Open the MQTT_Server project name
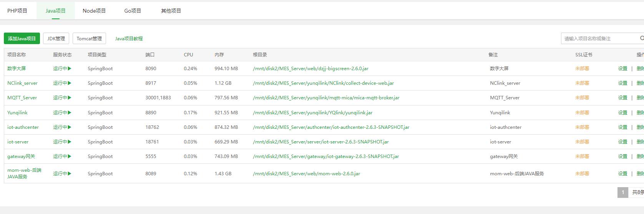Screen dimensions: 644x214 point(22,97)
